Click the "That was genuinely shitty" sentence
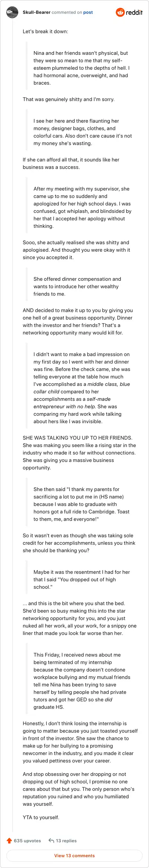 69,100
